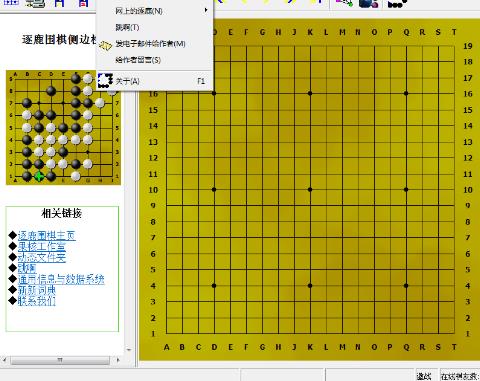The width and height of the screenshot is (480, 381).
Task: Click the down arrow of the left panel vertical scrollbar
Action: coord(129,350)
